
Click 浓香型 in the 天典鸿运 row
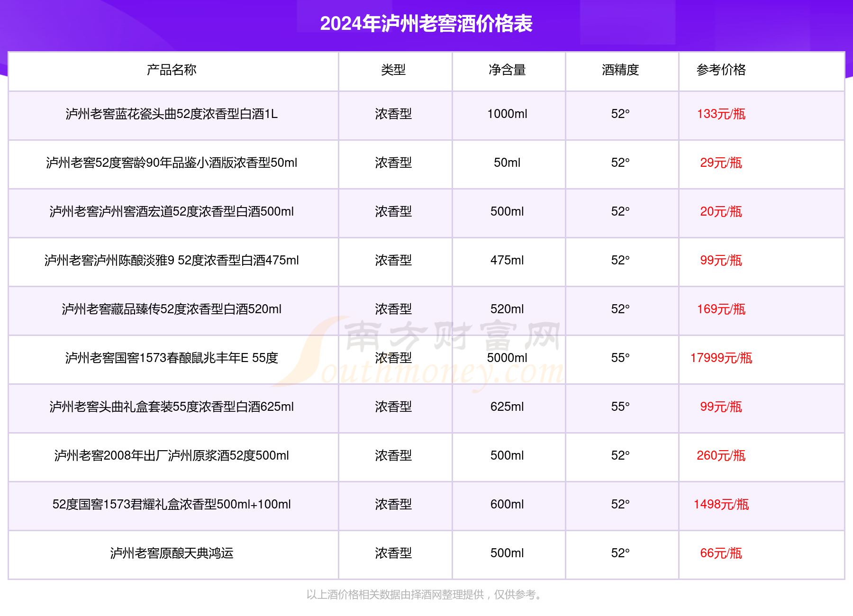[x=393, y=553]
